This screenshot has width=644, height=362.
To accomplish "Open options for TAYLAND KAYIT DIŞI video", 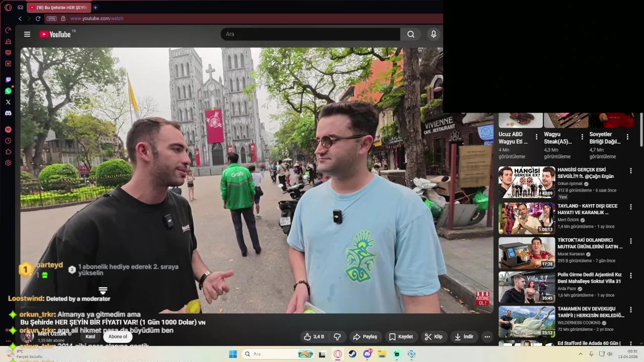I will [630, 207].
